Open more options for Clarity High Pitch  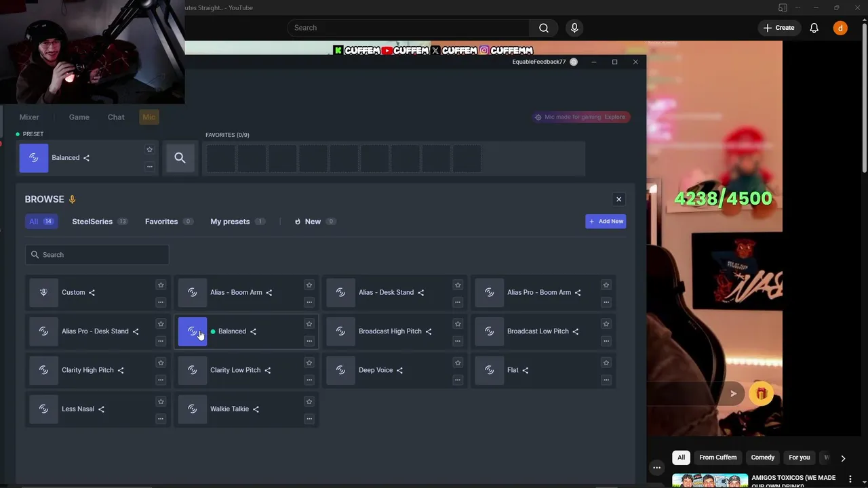click(x=161, y=380)
